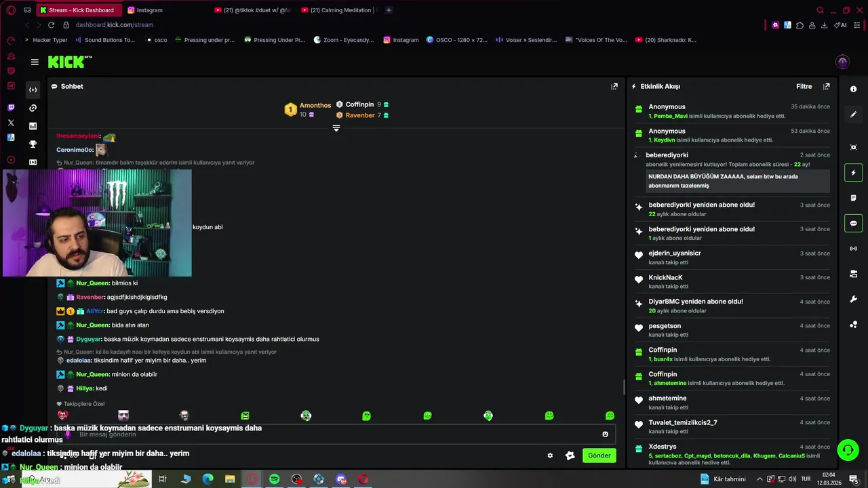Screen dimensions: 868x488
Task: Pop out the Sohbet chat panel
Action: pyautogui.click(x=614, y=86)
